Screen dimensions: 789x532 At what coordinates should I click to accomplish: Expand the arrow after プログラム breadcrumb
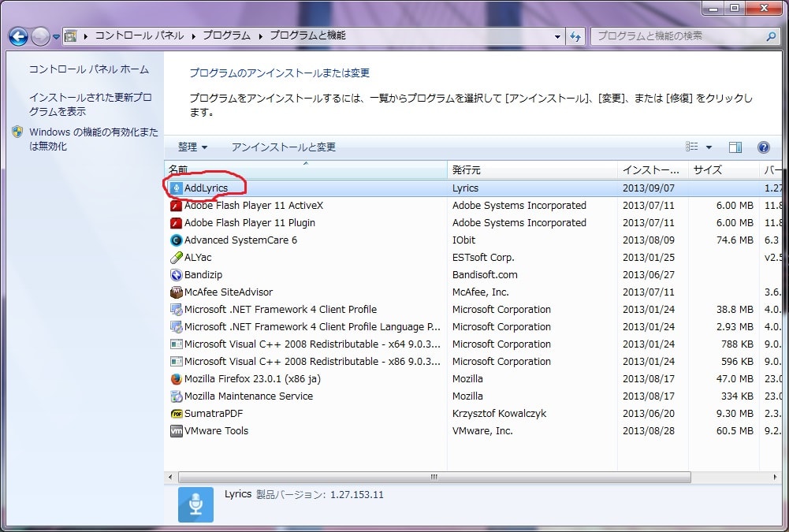261,36
